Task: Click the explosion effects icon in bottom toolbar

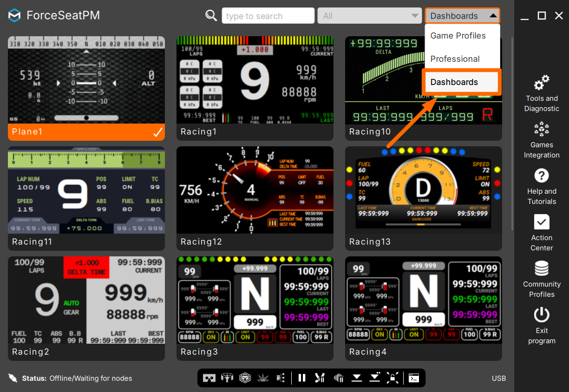Action: coord(263,378)
